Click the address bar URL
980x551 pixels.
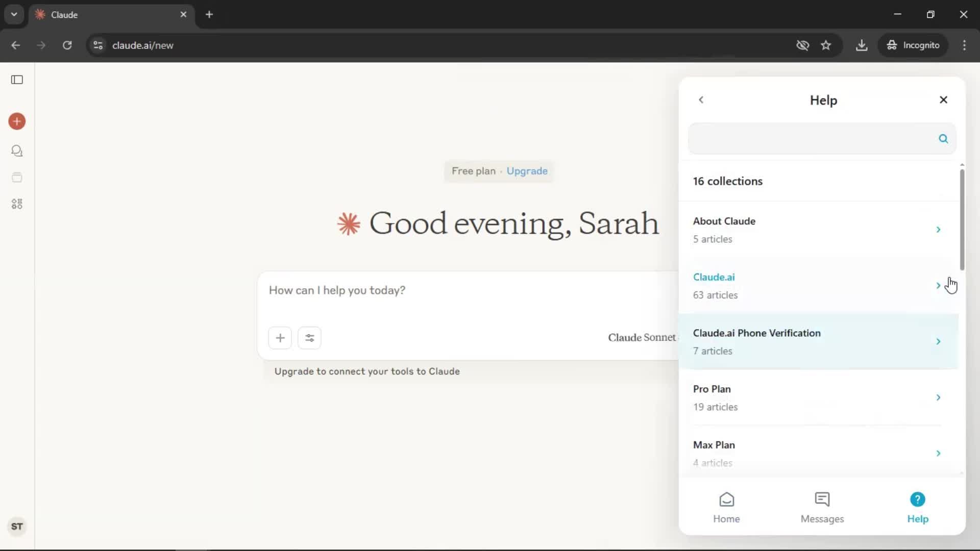pyautogui.click(x=143, y=45)
